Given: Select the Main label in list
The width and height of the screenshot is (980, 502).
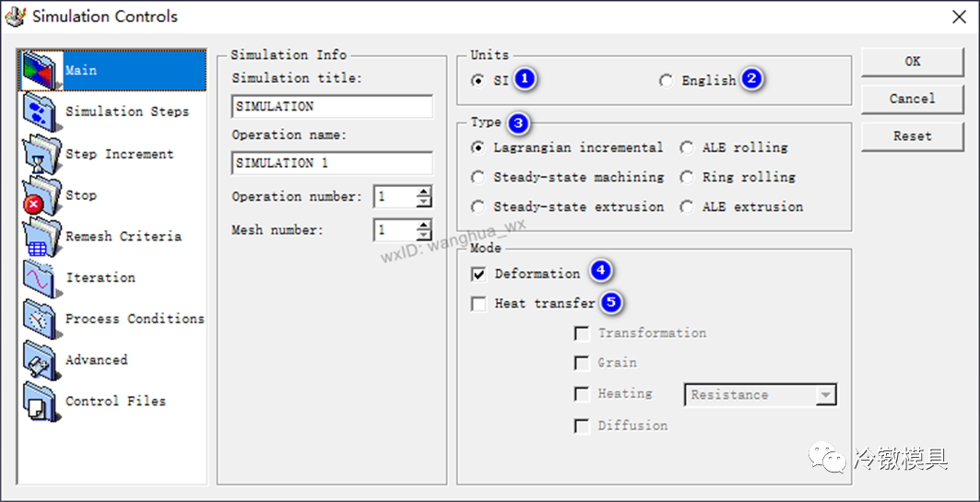Looking at the screenshot, I should (81, 71).
